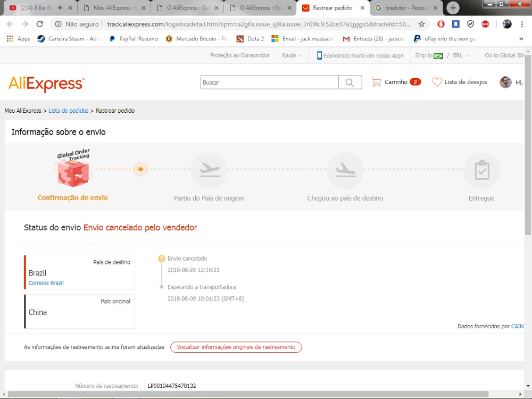Open Proteção ao Consumidor link
The height and width of the screenshot is (399, 532).
pyautogui.click(x=240, y=55)
